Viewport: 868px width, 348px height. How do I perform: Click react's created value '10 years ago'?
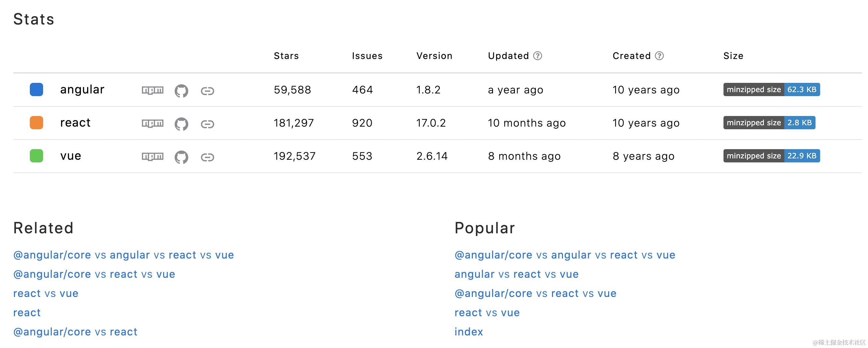646,123
